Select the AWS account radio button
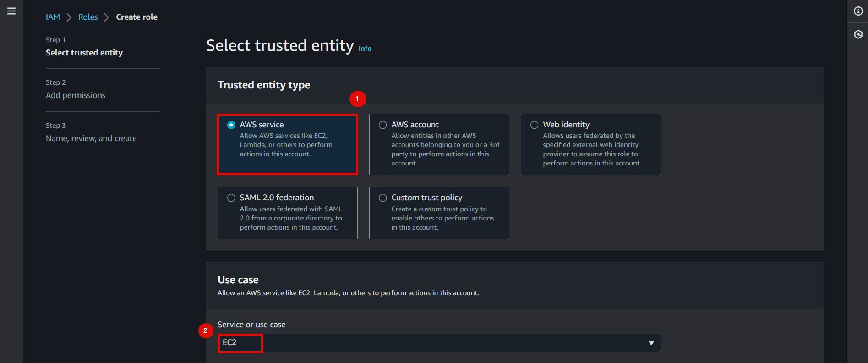Screen dimensions: 868x363 coord(382,125)
